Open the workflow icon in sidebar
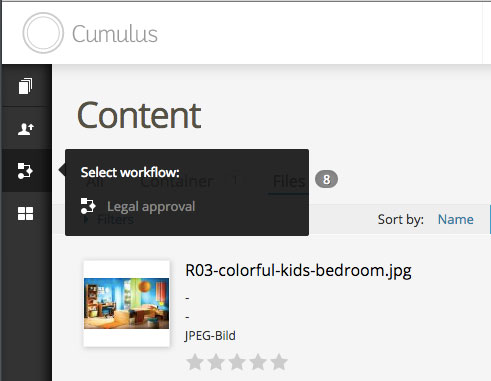 pyautogui.click(x=25, y=171)
